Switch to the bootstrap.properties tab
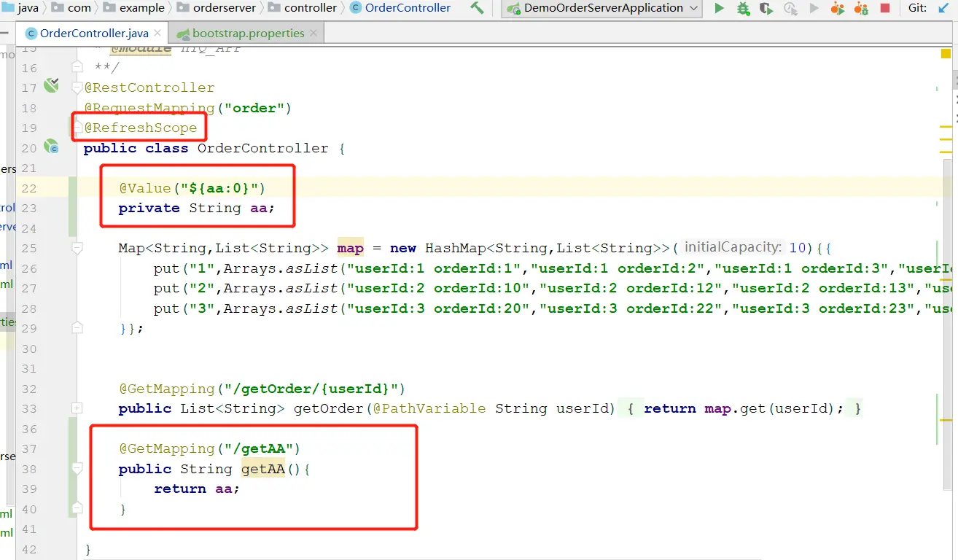Image resolution: width=958 pixels, height=560 pixels. pos(248,34)
